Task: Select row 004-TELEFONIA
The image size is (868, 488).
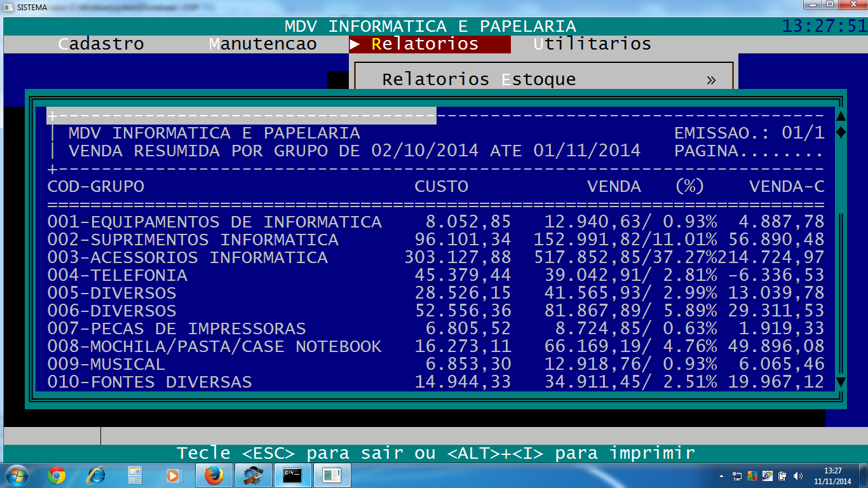Action: [x=436, y=276]
